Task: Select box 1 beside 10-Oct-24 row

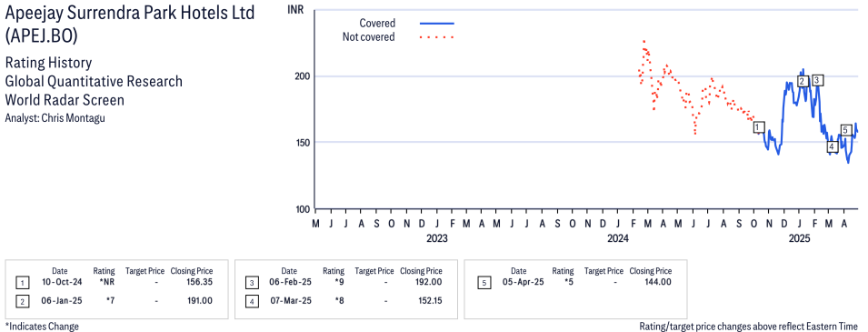Action: click(22, 284)
